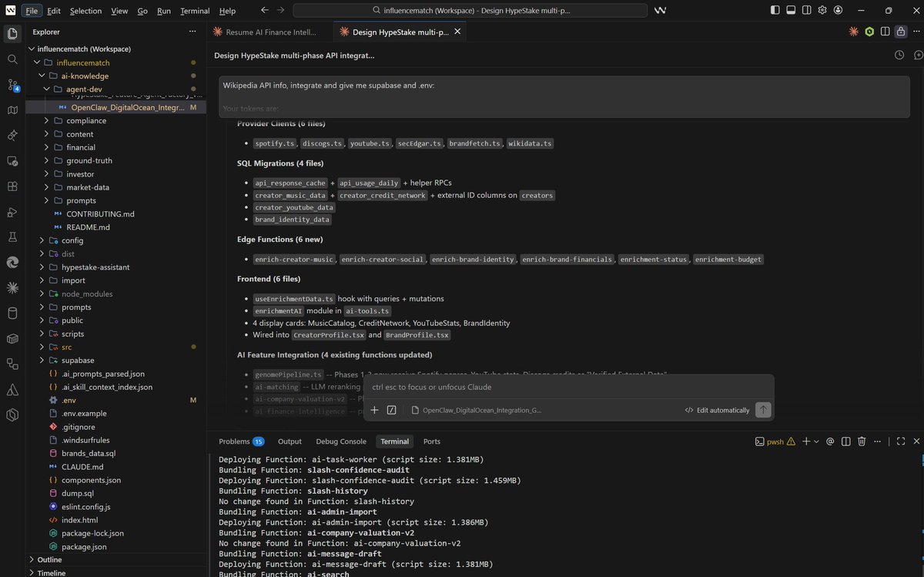Click the Windsurf logo at top-left of title bar

[11, 11]
